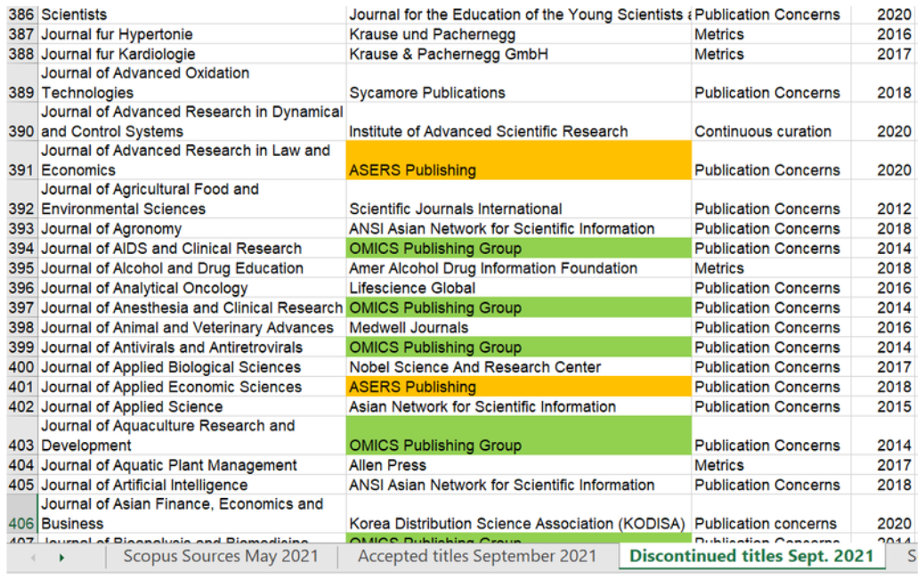
Task: Click cell 'Korea Distribution Science Association (KODISA)'
Action: (x=519, y=514)
